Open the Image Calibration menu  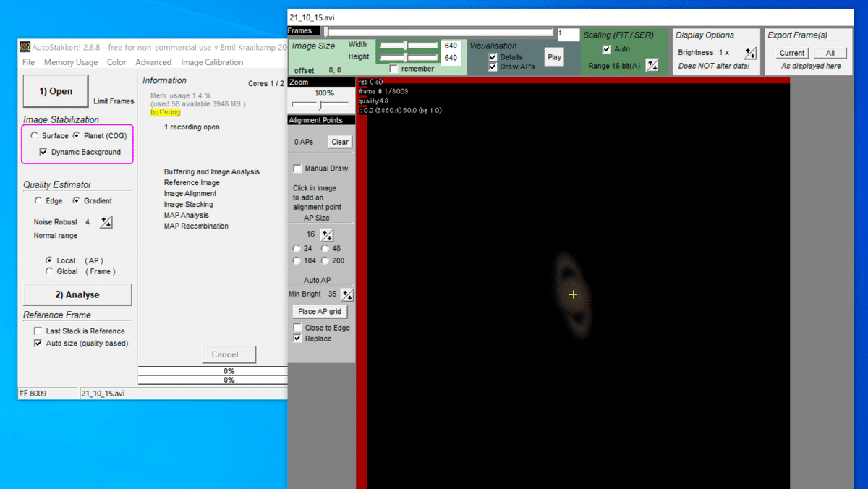pyautogui.click(x=212, y=62)
